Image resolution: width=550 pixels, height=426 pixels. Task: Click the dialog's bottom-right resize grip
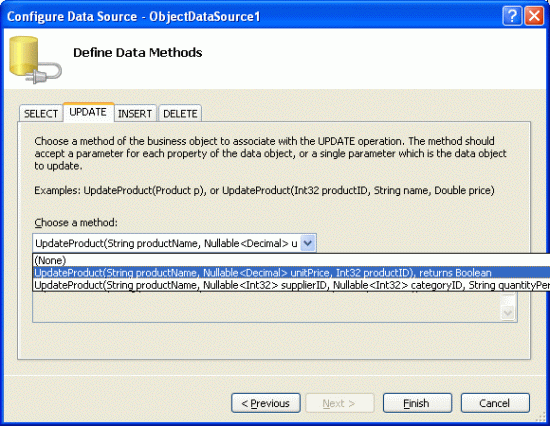[543, 418]
